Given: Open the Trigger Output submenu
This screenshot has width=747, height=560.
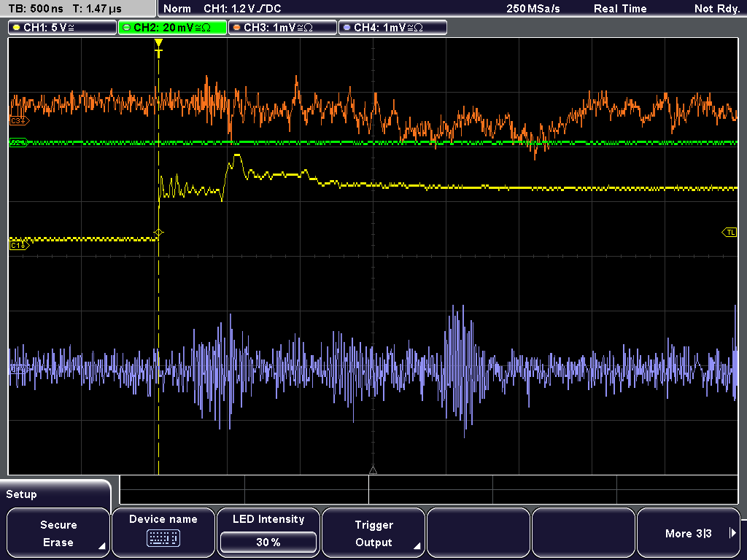Looking at the screenshot, I should click(x=373, y=533).
